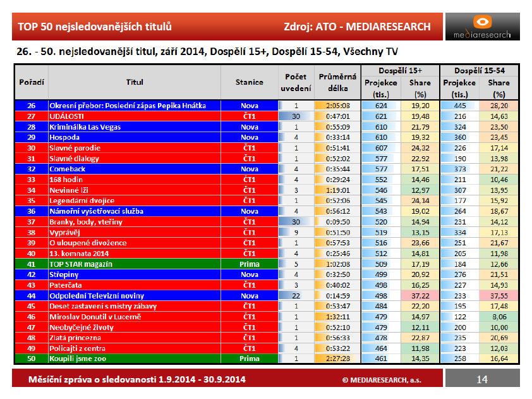Screen dimensions: 532x399
Task: Click 'Zdroj: ATO - MEDIARESEARCH' header text
Action: click(357, 27)
